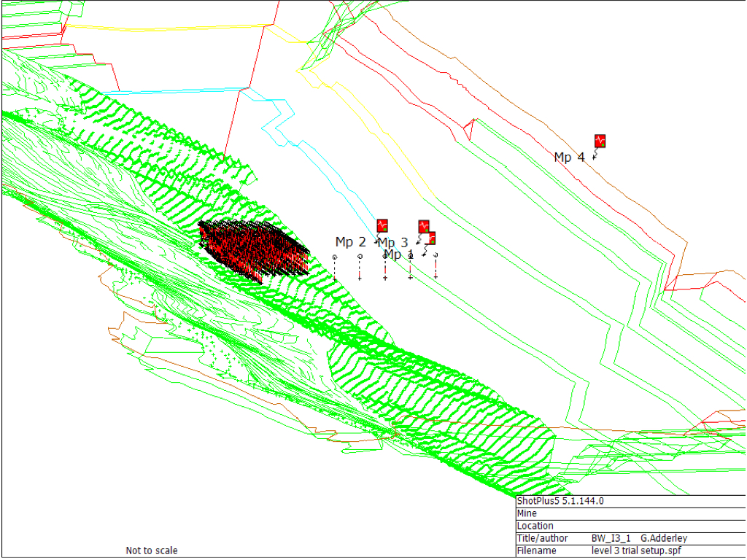Click 'level 3 trial setup.spf' file name
This screenshot has height=560, width=747.
(636, 551)
